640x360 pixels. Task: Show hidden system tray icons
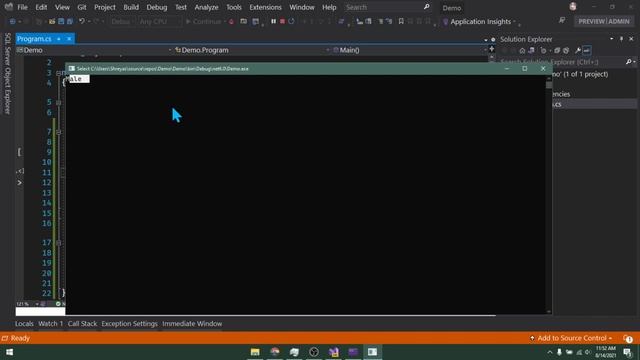[550, 352]
